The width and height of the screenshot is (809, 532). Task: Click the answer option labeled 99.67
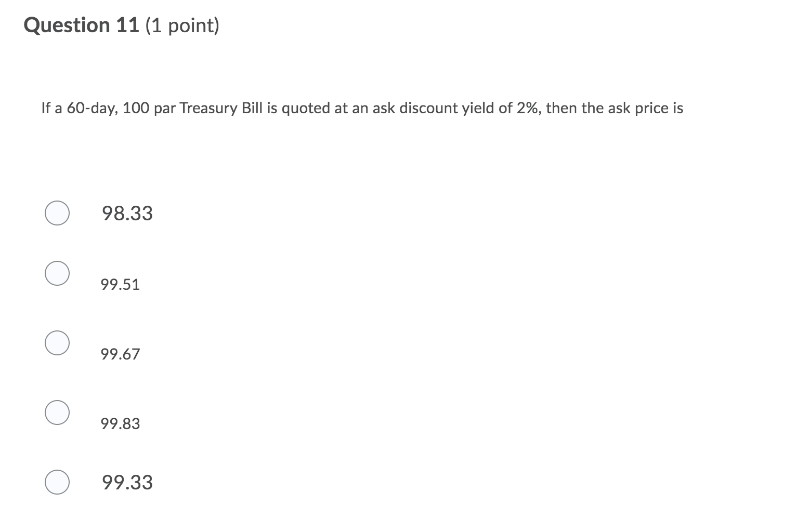pos(120,354)
